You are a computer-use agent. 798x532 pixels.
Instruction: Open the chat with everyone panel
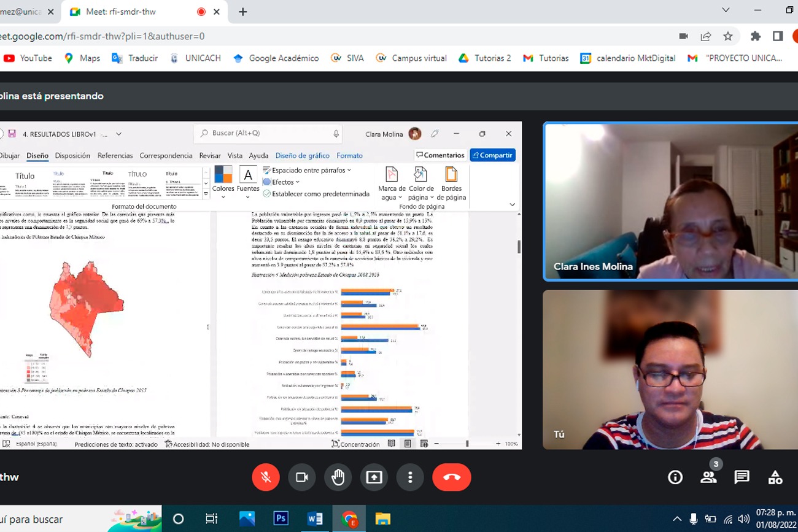(742, 477)
